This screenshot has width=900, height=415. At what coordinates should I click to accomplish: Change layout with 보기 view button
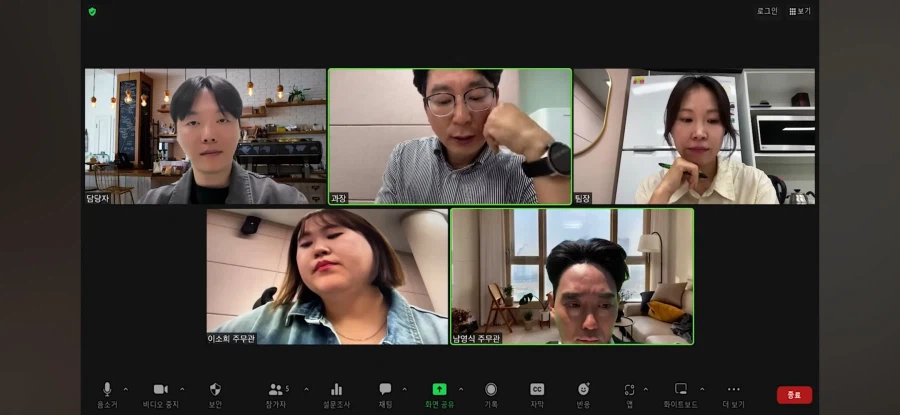(x=800, y=11)
